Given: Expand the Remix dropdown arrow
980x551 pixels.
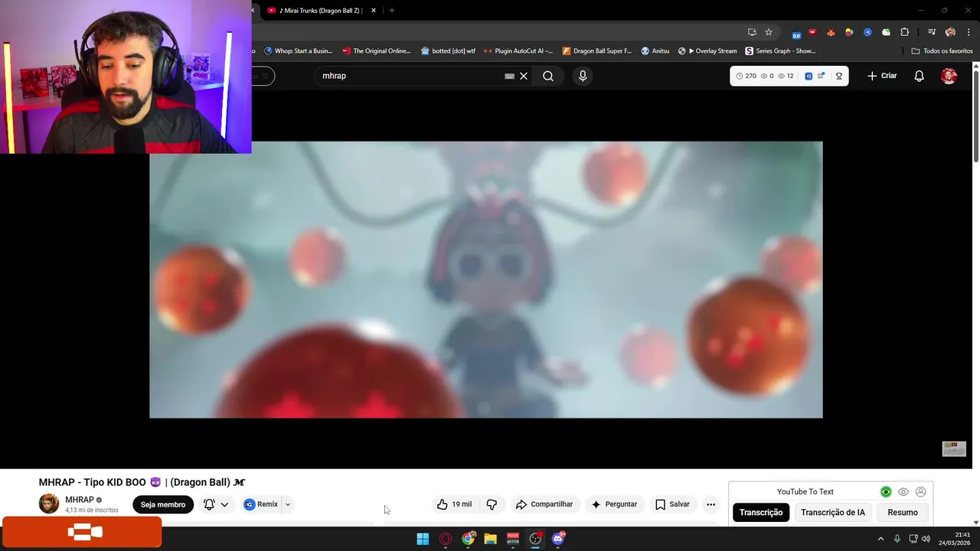Looking at the screenshot, I should [288, 504].
